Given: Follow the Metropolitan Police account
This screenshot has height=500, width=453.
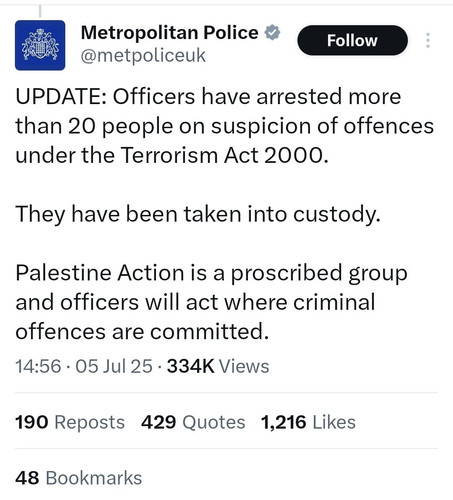Looking at the screenshot, I should point(352,40).
